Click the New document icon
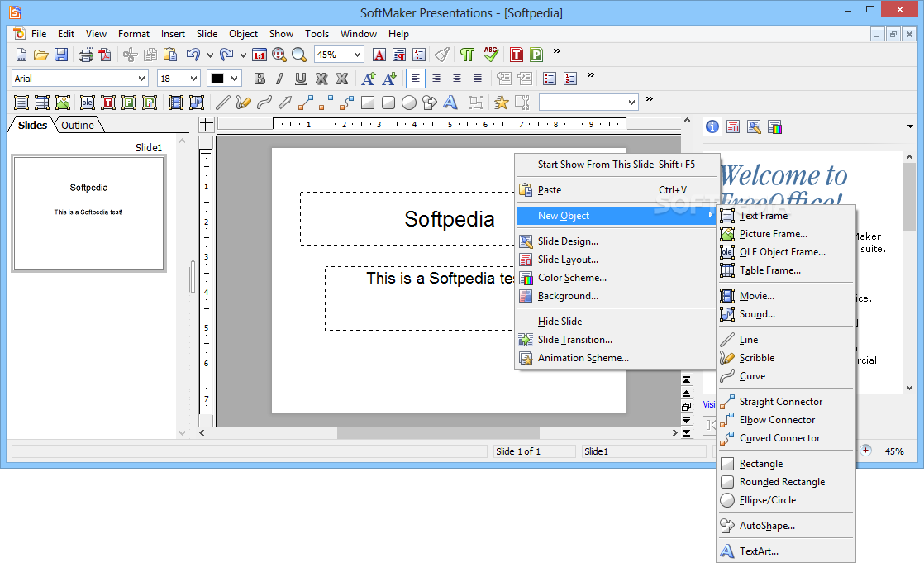This screenshot has height=563, width=924. (21, 55)
